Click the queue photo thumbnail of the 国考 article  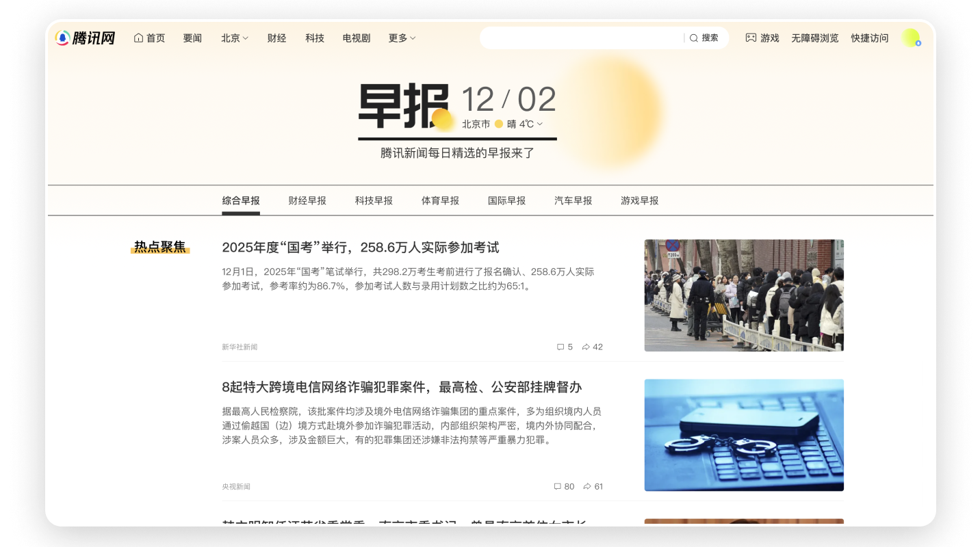744,295
